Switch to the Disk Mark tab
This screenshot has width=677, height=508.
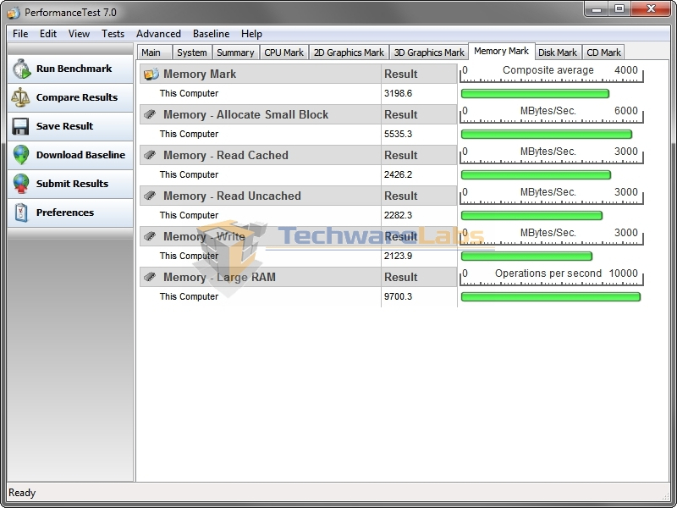pos(557,52)
